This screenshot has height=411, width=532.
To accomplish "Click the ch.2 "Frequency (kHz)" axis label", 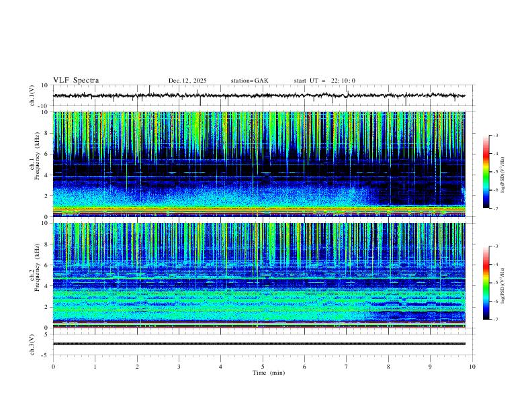I will [38, 267].
